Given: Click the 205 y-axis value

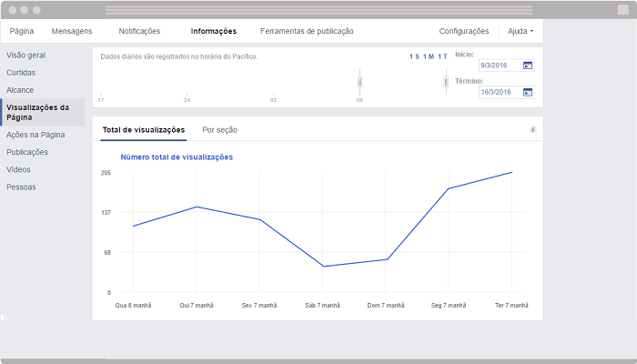Looking at the screenshot, I should [x=106, y=173].
